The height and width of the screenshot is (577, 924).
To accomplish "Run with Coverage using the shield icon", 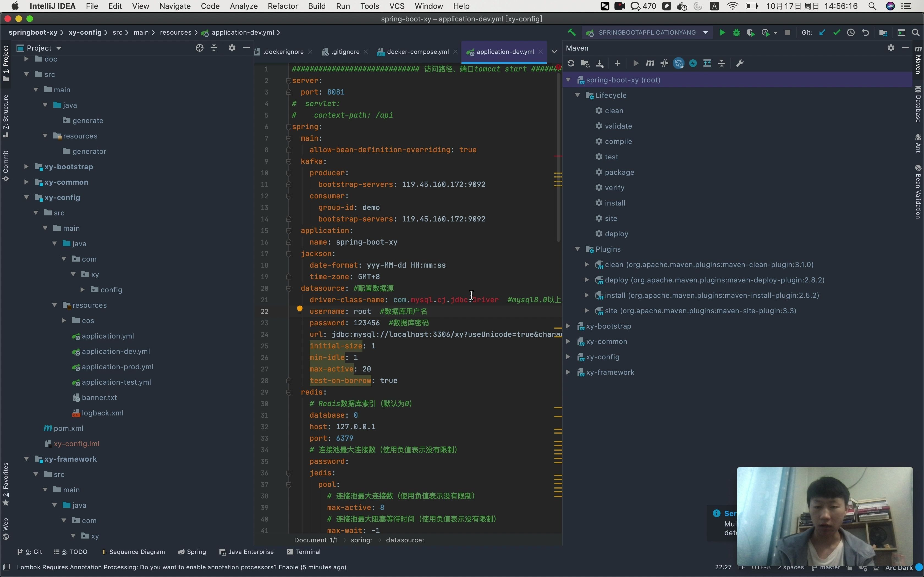I will 751,32.
